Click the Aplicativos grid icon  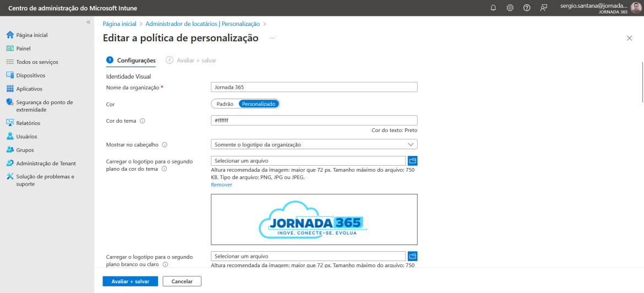pos(10,89)
